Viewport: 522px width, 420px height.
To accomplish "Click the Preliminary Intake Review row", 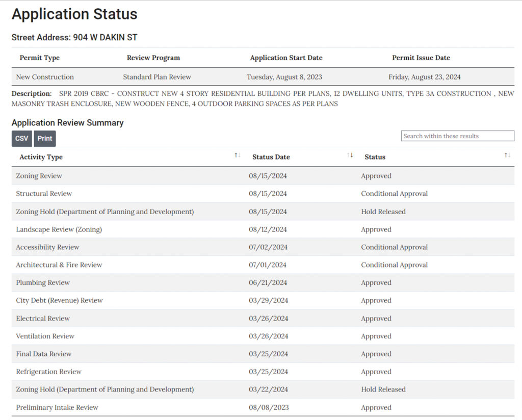I will pos(57,408).
